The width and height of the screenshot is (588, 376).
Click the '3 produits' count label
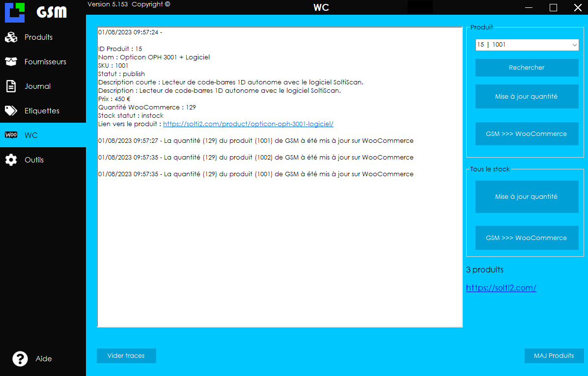coord(485,269)
